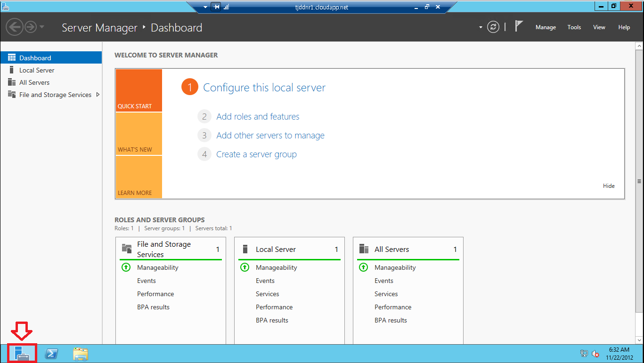Click scrollbar down arrow at bottom right
The image size is (644, 363).
coord(639,339)
